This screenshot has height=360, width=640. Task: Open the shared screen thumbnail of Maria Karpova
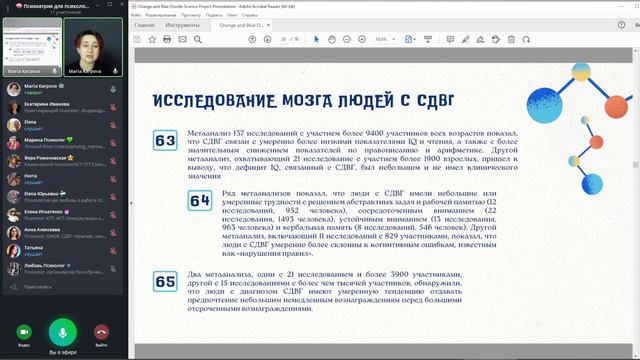32,47
